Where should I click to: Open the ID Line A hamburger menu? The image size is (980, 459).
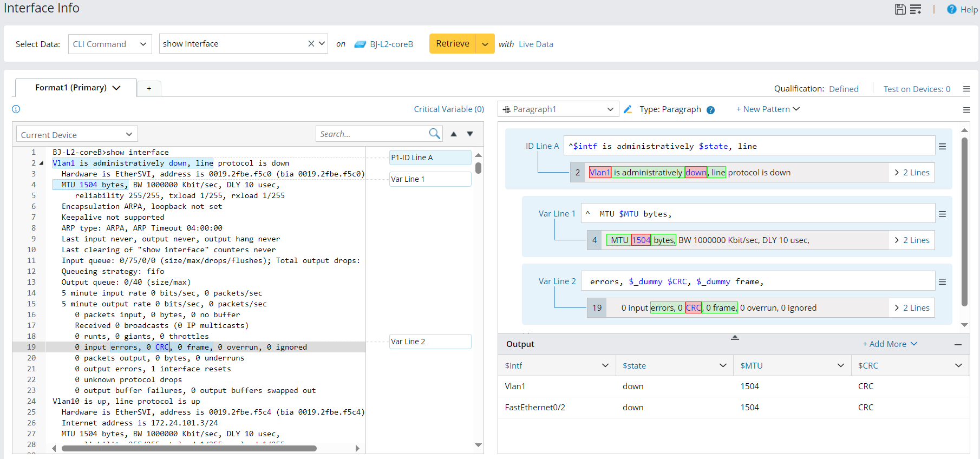click(x=942, y=146)
